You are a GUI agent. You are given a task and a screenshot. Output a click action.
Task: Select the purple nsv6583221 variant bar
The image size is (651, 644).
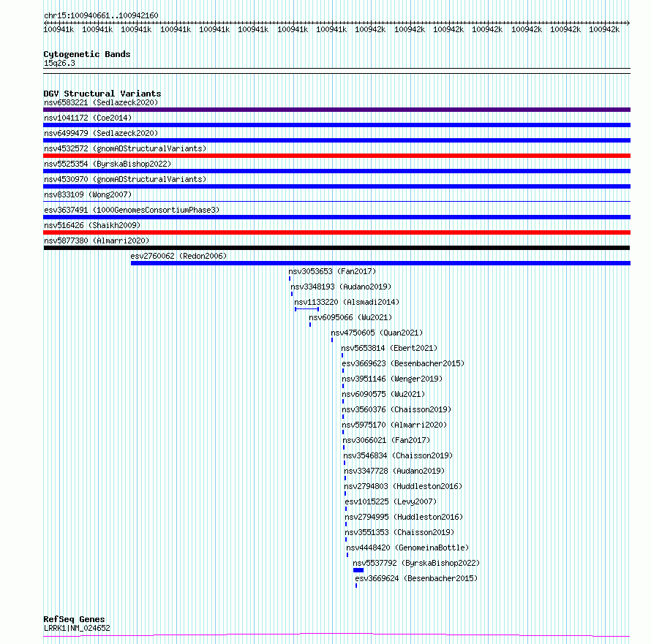click(336, 110)
